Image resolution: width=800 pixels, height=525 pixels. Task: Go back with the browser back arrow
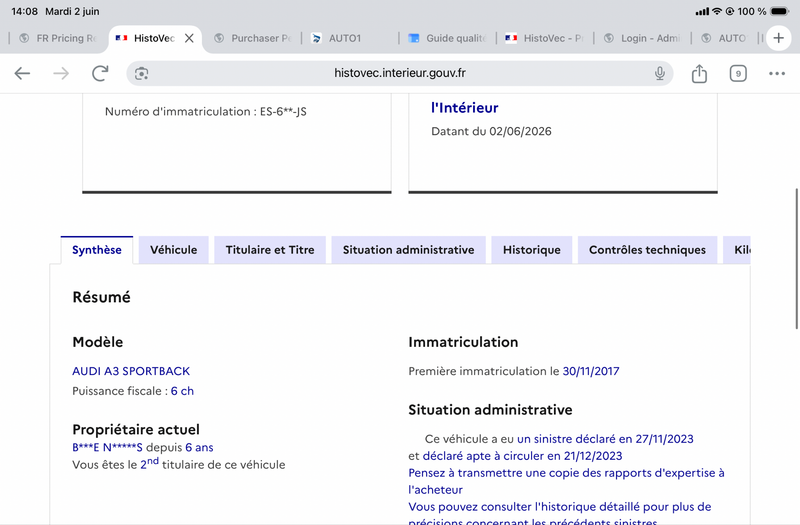pos(22,73)
